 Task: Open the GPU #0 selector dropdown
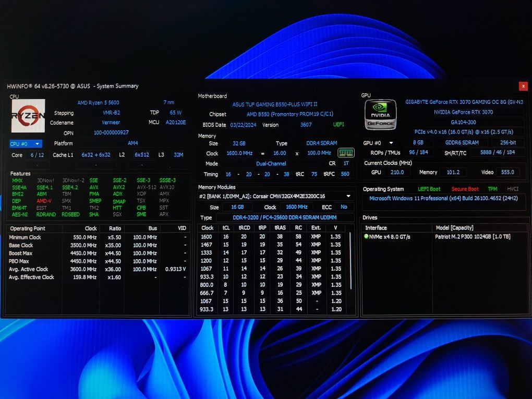click(379, 143)
